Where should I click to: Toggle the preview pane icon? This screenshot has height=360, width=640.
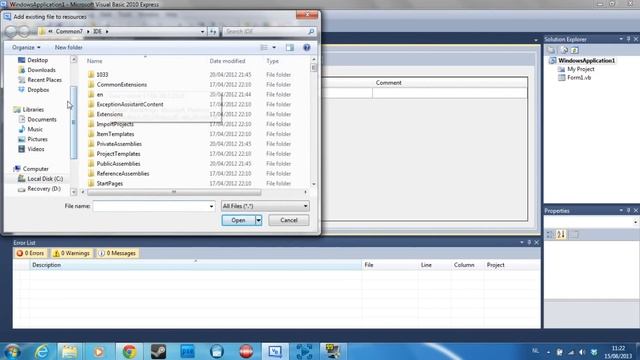290,47
